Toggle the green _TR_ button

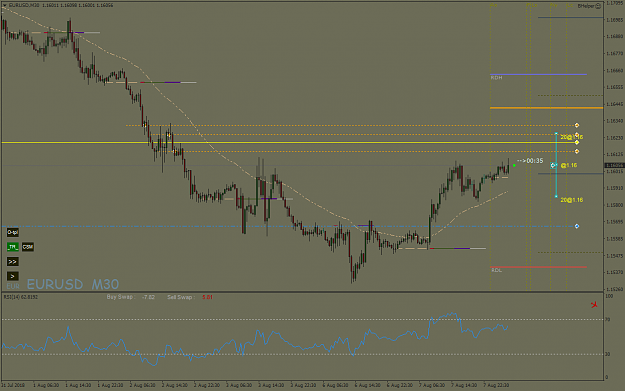pyautogui.click(x=13, y=247)
